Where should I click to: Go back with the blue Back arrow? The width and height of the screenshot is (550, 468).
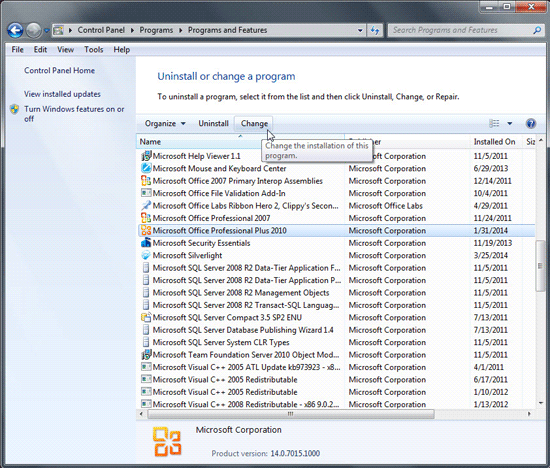[15, 31]
